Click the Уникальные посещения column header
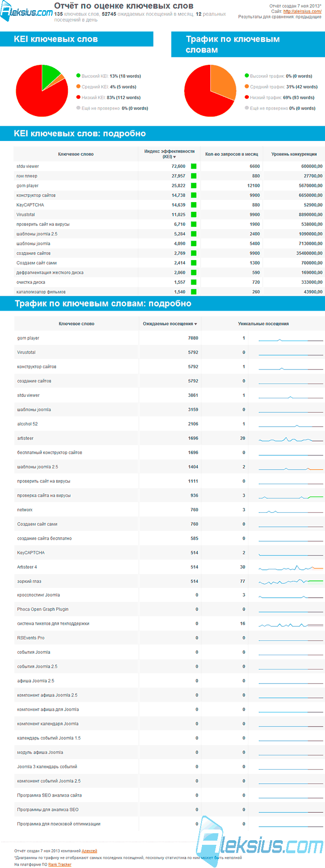The width and height of the screenshot is (325, 868). [x=263, y=324]
